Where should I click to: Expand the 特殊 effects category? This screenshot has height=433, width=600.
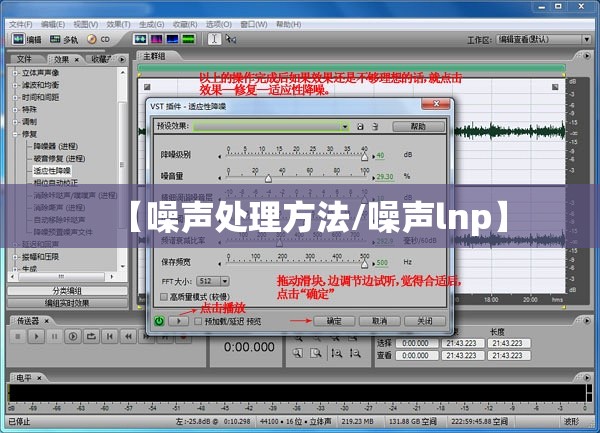(15, 109)
